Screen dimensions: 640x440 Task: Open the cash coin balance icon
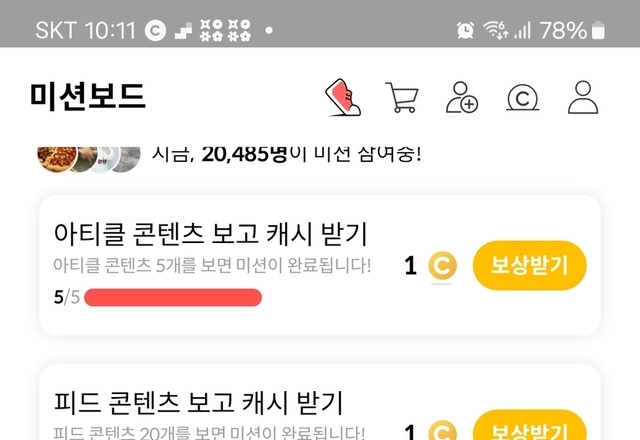[522, 98]
